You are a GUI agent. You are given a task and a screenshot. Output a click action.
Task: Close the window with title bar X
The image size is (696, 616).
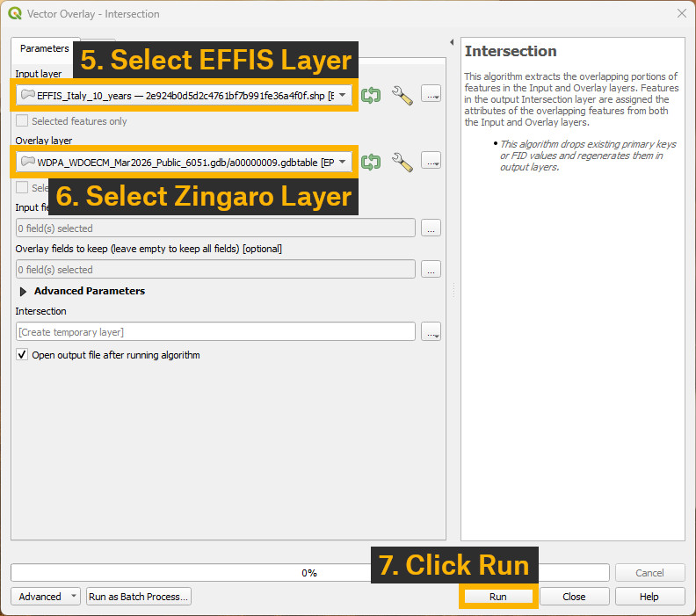682,14
